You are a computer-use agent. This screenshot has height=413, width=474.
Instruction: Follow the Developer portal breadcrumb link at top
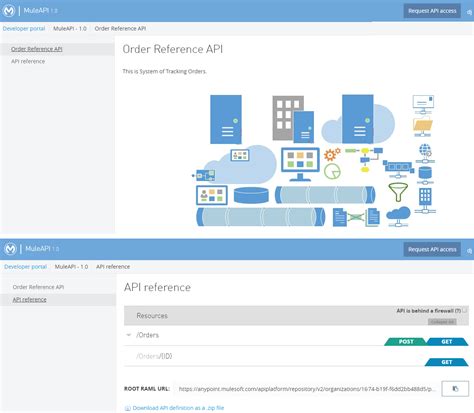[x=24, y=29]
